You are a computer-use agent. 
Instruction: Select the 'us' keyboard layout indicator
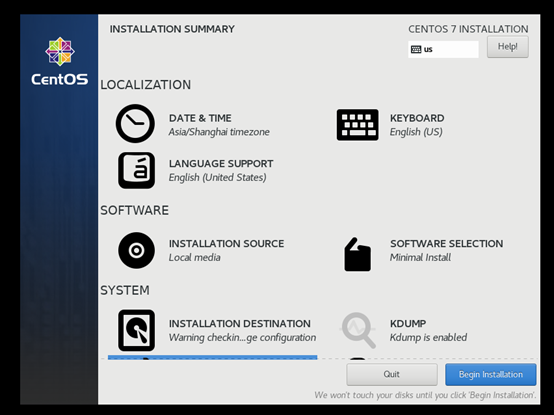click(x=443, y=49)
